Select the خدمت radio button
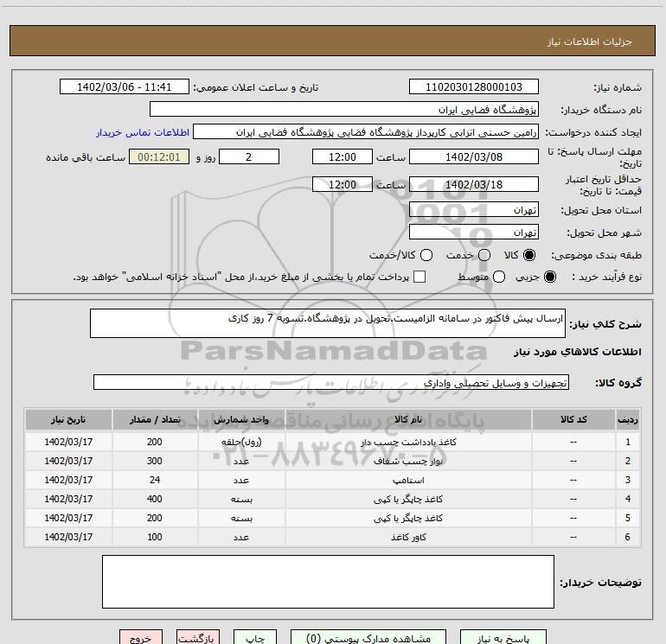Screen dimensions: 666x644 [x=484, y=255]
